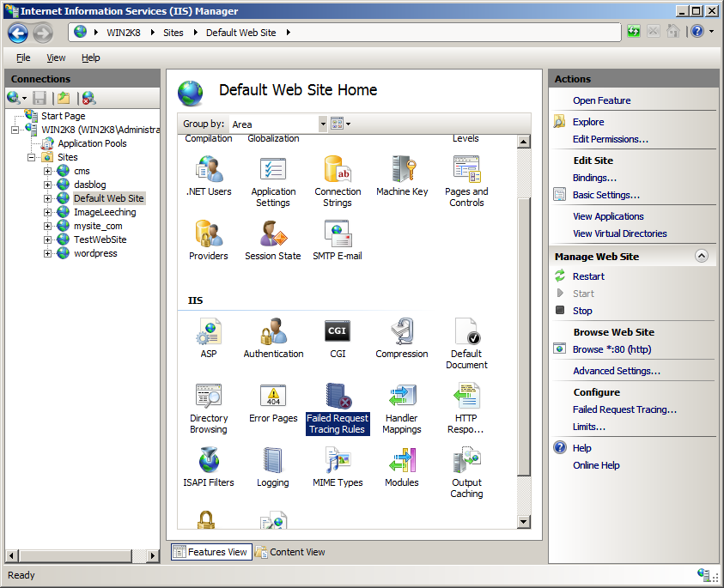Open the Error Pages feature
724x588 pixels.
(x=273, y=399)
